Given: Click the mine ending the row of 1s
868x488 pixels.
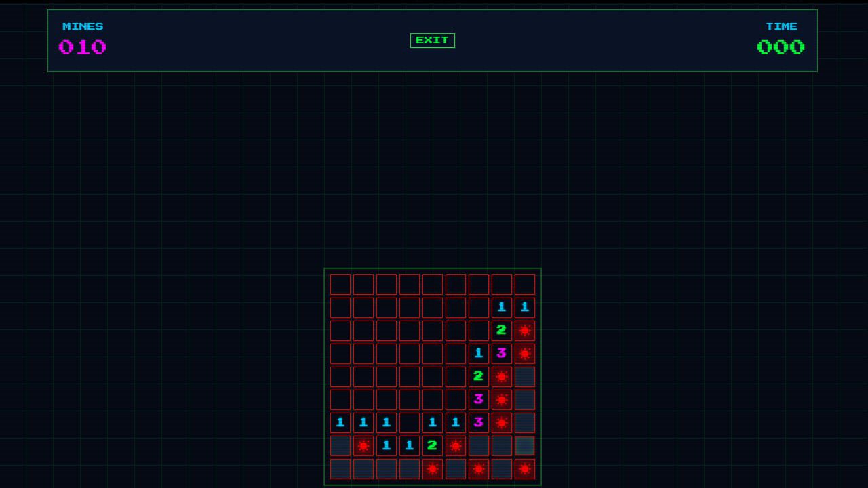Looking at the screenshot, I should coord(501,422).
